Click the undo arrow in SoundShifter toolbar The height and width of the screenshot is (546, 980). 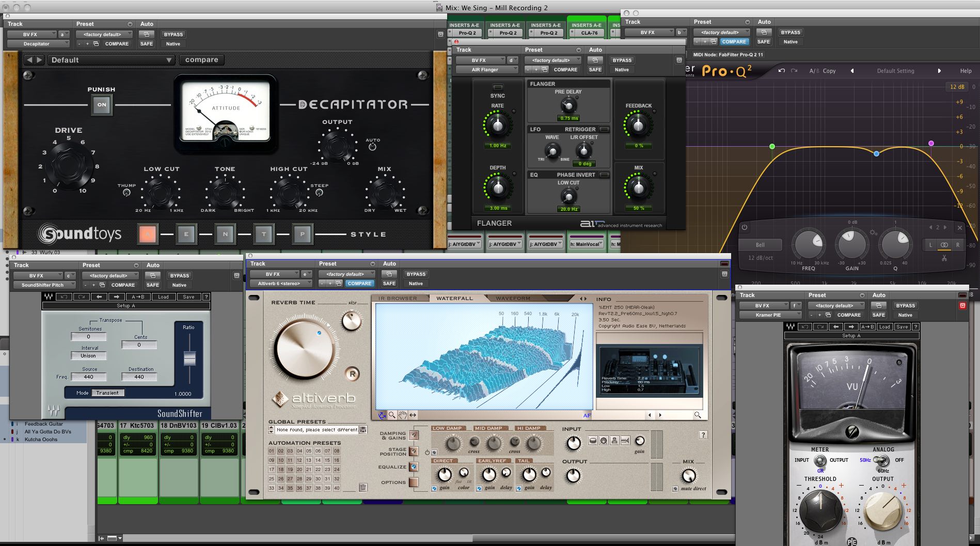click(x=64, y=297)
